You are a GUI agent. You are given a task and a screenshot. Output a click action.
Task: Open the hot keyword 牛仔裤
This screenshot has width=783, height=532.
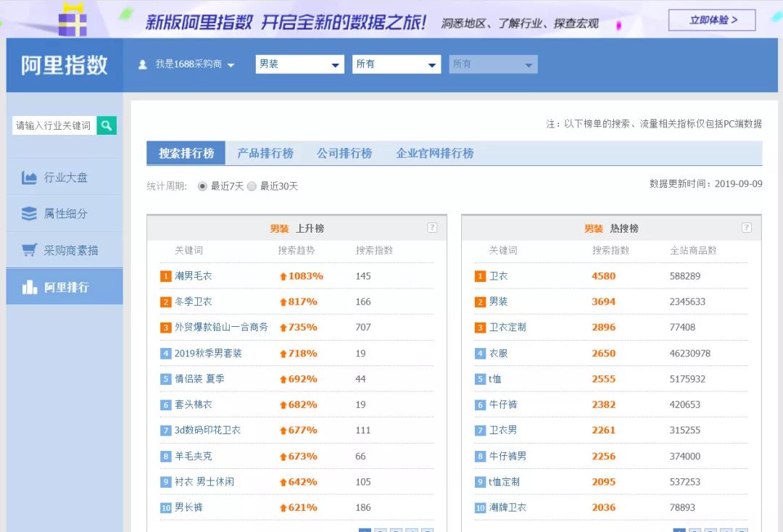[503, 404]
